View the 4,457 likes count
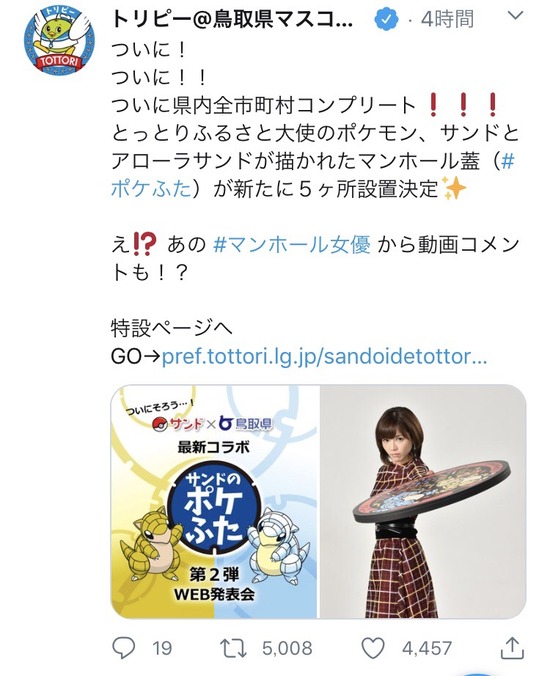This screenshot has width=550, height=676. 427,648
